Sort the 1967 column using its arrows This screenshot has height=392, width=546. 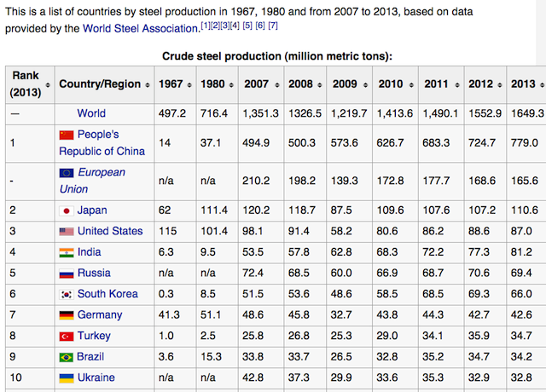point(189,85)
